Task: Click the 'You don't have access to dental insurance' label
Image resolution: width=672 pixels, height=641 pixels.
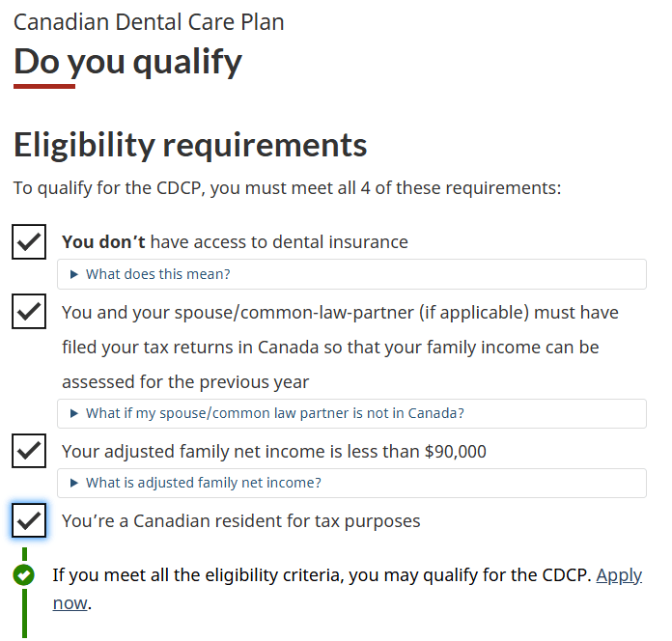Action: pos(235,242)
